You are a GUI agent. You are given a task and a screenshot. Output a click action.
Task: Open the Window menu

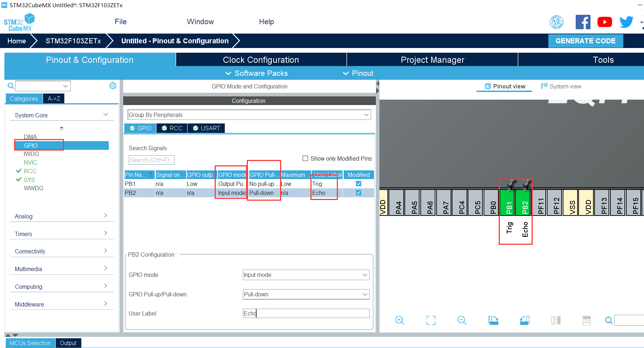tap(200, 22)
